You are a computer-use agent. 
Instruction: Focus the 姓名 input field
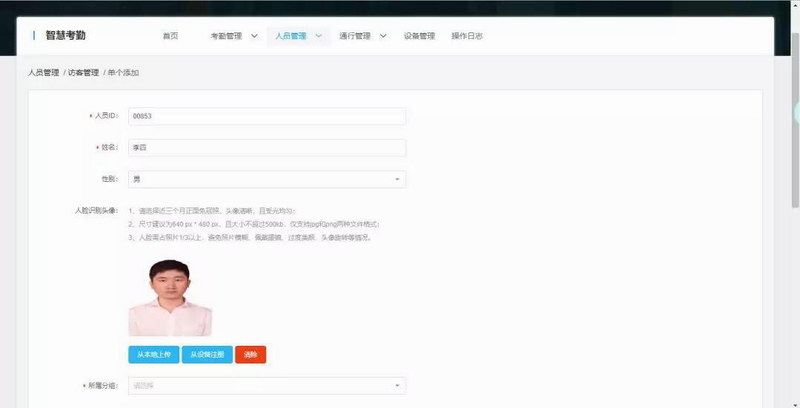click(x=266, y=148)
